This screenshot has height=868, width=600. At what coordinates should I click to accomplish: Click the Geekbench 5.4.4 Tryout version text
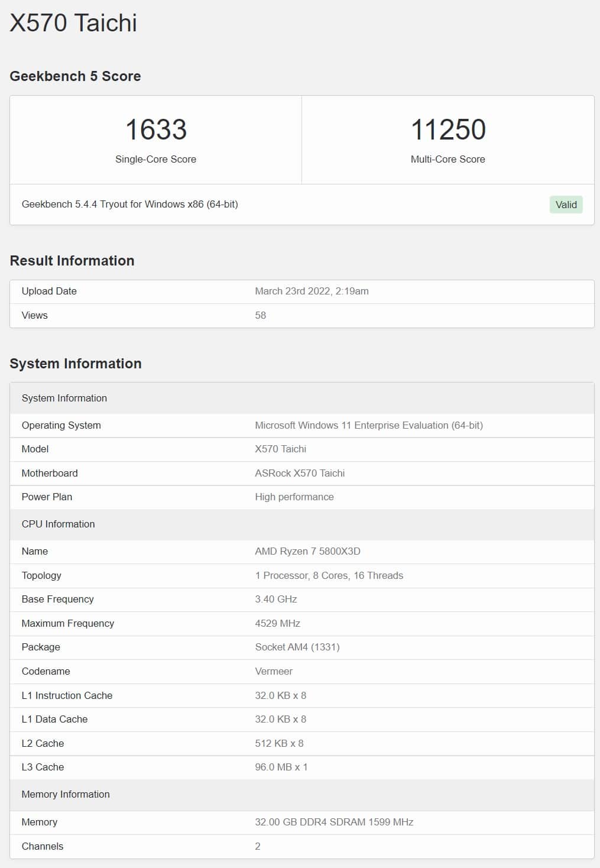point(130,204)
